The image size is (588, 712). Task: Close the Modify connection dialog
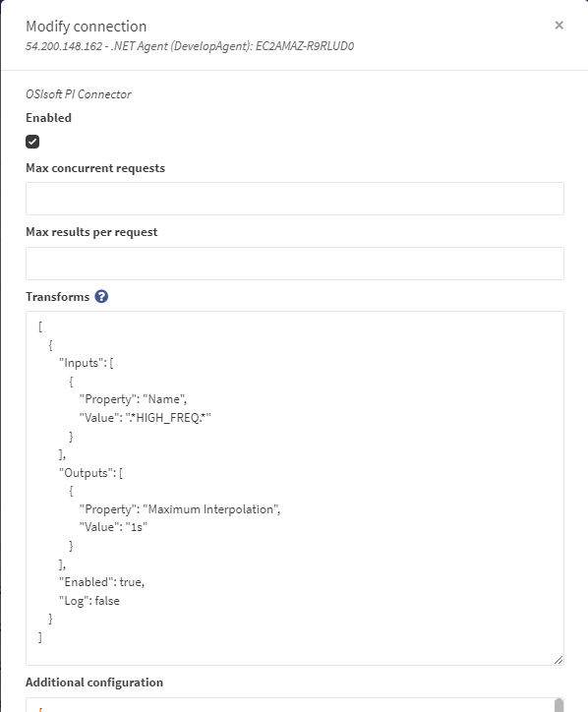coord(559,26)
